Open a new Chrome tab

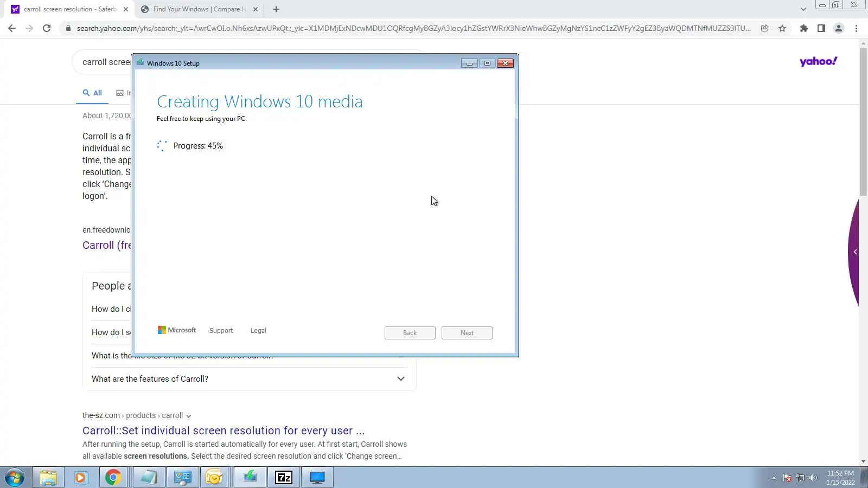(x=276, y=9)
